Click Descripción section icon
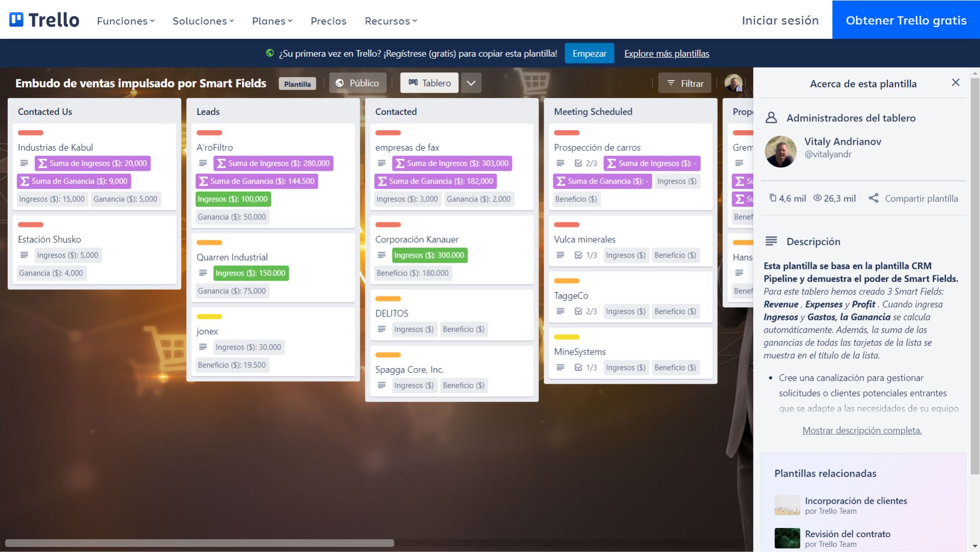 click(771, 241)
